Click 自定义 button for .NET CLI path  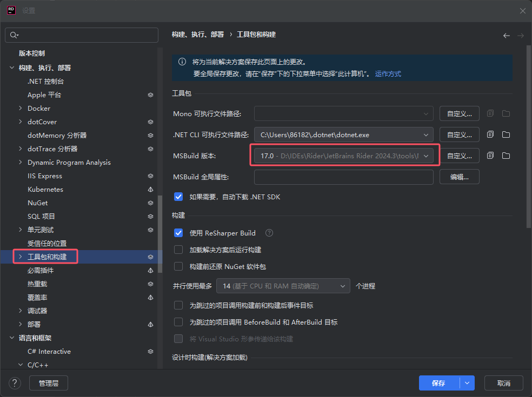460,134
